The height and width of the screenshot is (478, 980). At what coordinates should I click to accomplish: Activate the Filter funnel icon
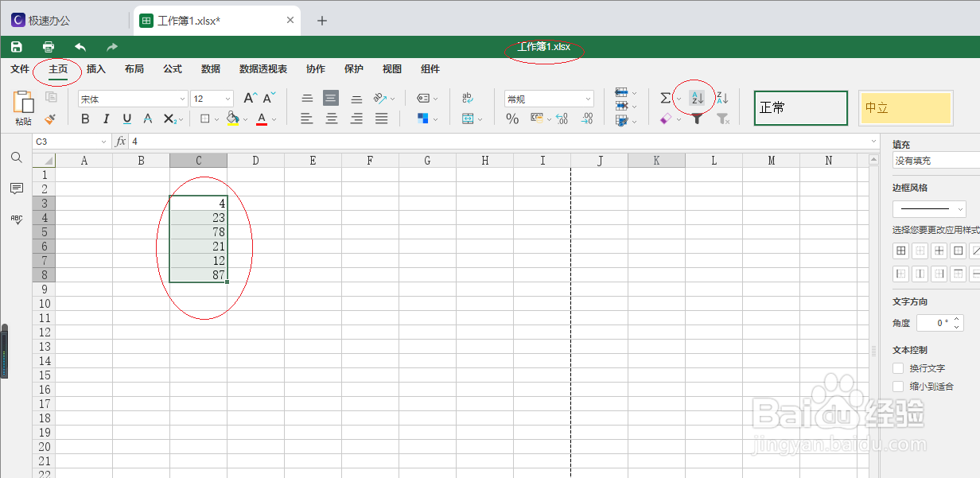(696, 119)
